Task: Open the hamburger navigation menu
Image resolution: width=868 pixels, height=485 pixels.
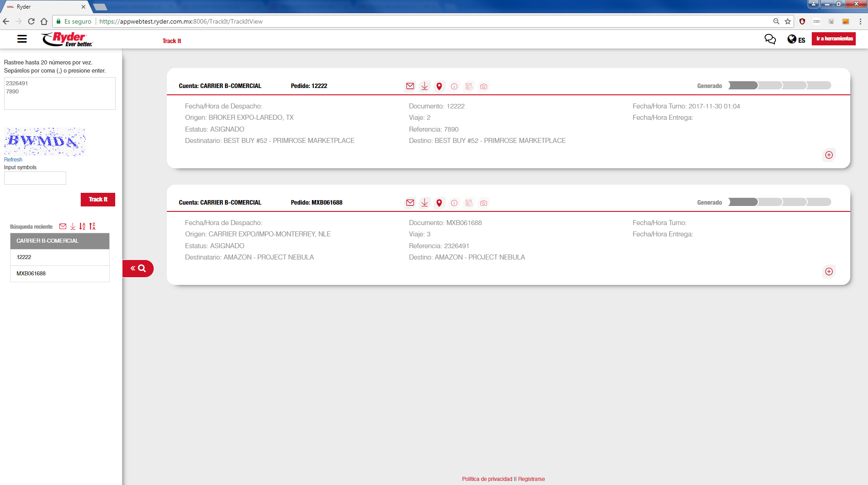Action: pos(22,39)
